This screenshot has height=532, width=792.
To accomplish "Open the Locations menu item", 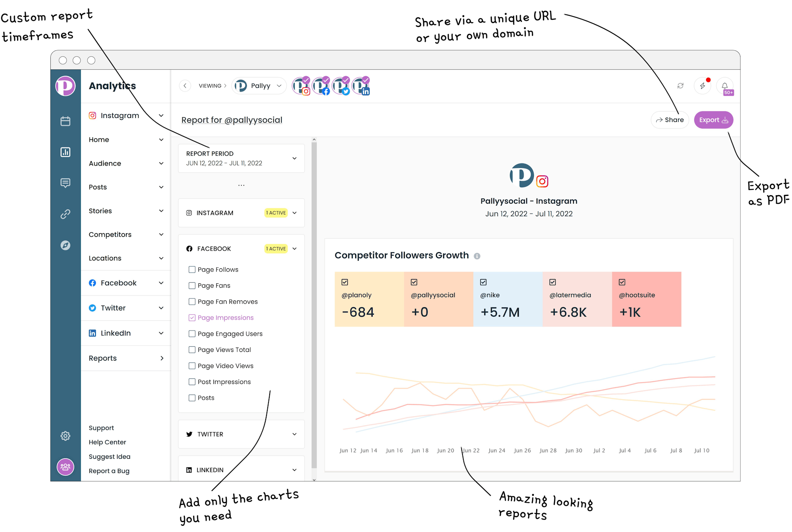I will (x=126, y=258).
